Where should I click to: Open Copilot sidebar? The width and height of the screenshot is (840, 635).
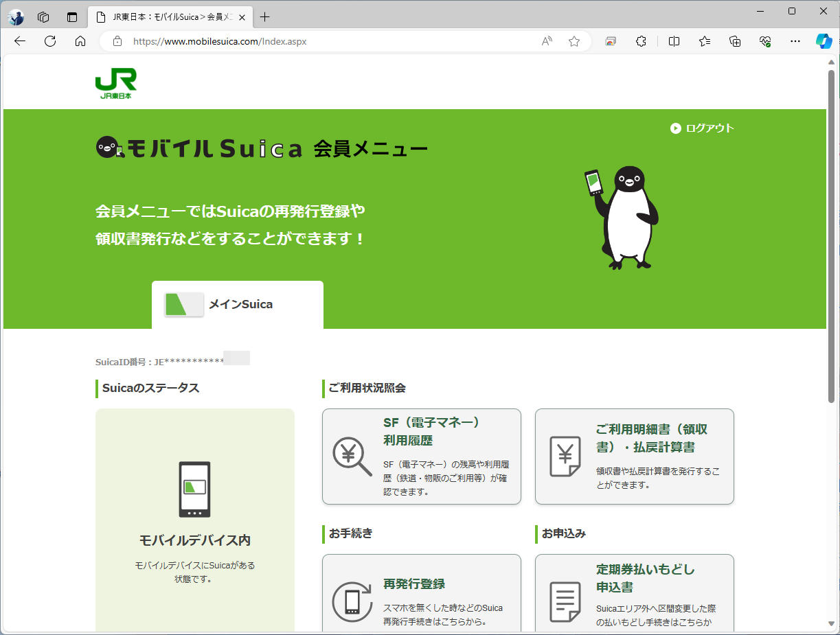click(x=824, y=41)
